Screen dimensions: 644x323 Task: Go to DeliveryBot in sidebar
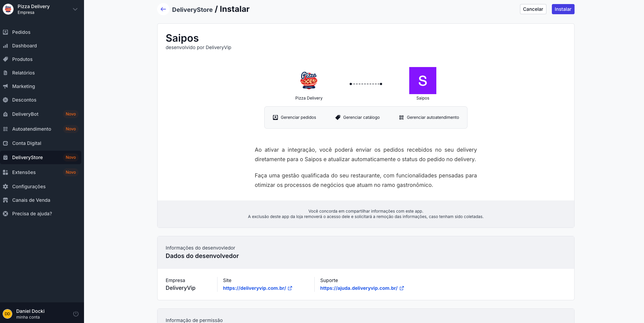pos(25,114)
